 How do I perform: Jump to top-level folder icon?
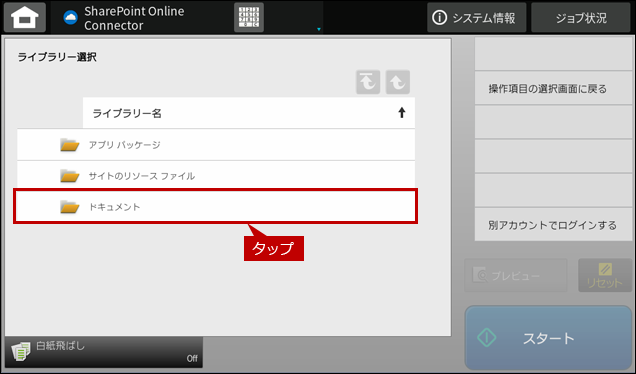tap(368, 82)
